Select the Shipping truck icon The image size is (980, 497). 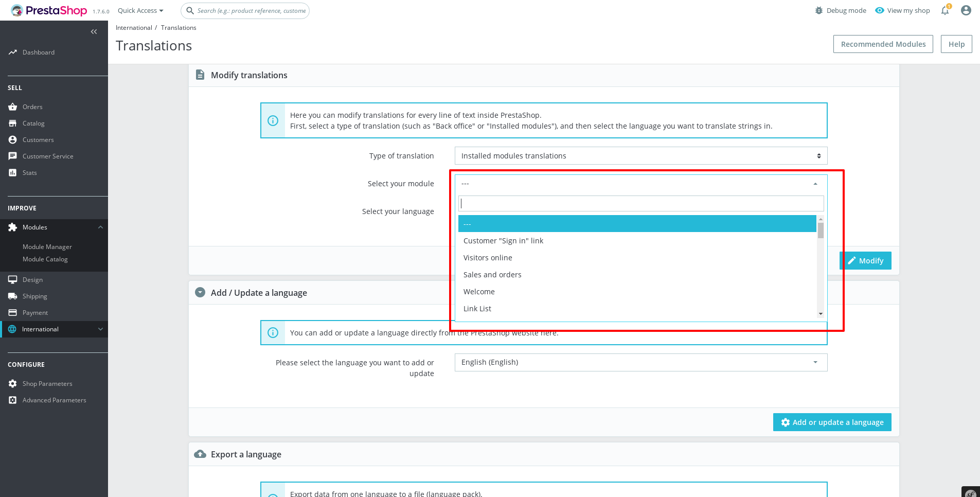13,296
